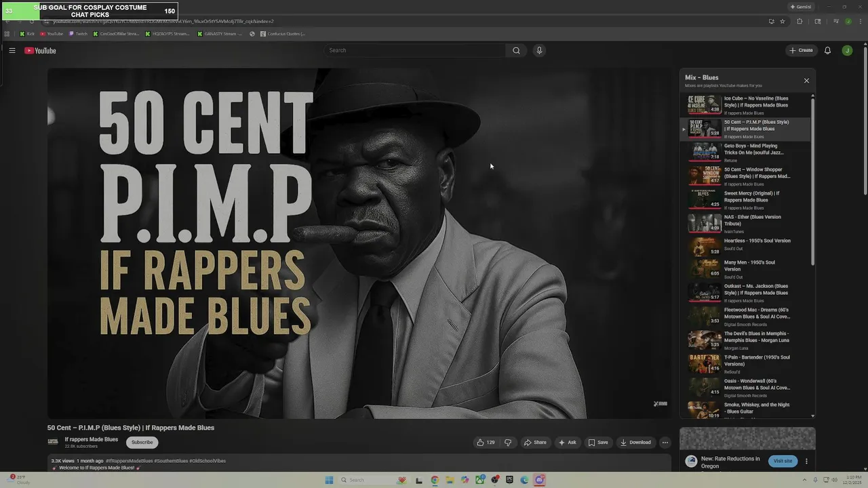Open the bookmarks apps grid icon
This screenshot has width=868, height=488.
pos(7,33)
